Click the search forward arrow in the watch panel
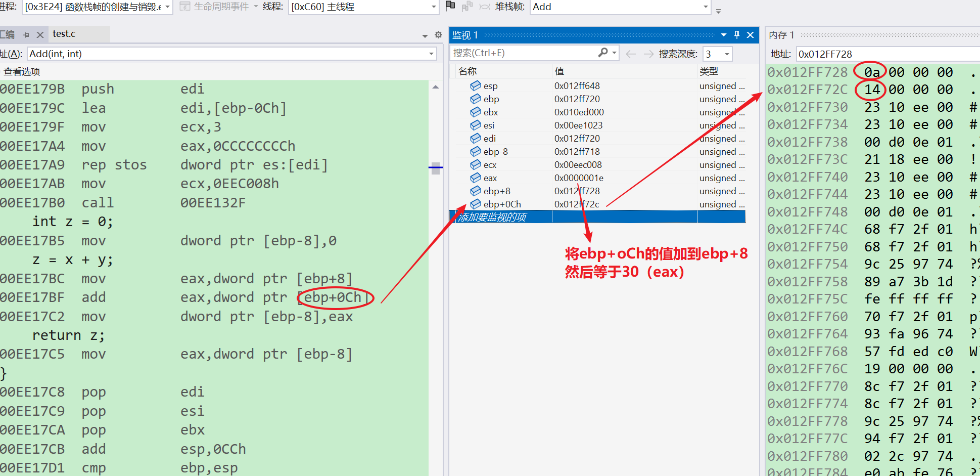 (x=648, y=54)
